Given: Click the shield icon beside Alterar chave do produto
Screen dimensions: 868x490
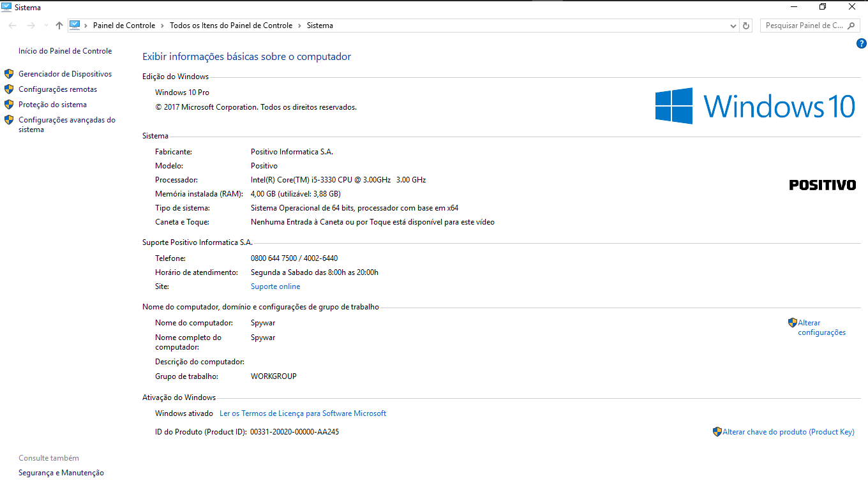Looking at the screenshot, I should click(x=717, y=432).
